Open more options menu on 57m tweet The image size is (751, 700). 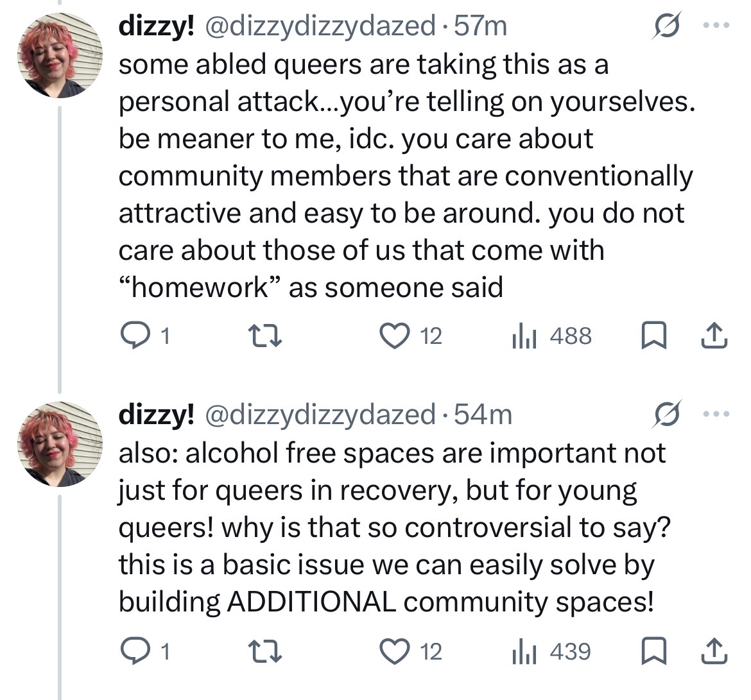716,24
